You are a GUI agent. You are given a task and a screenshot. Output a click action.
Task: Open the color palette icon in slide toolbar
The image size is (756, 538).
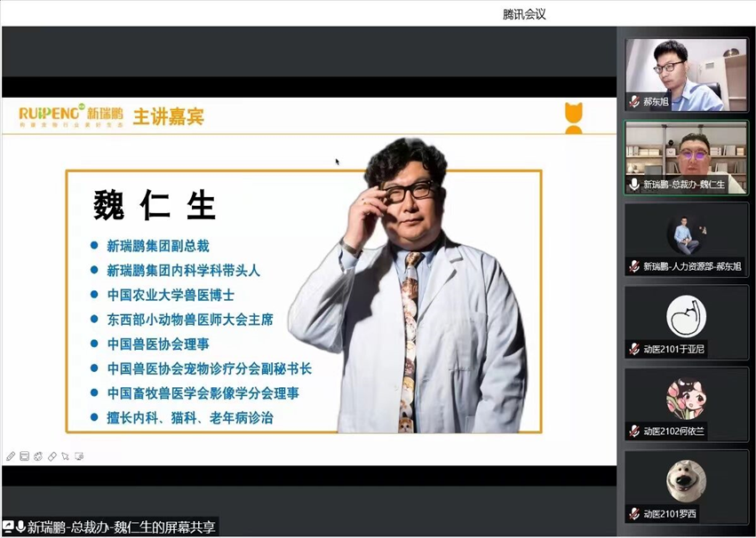(38, 456)
